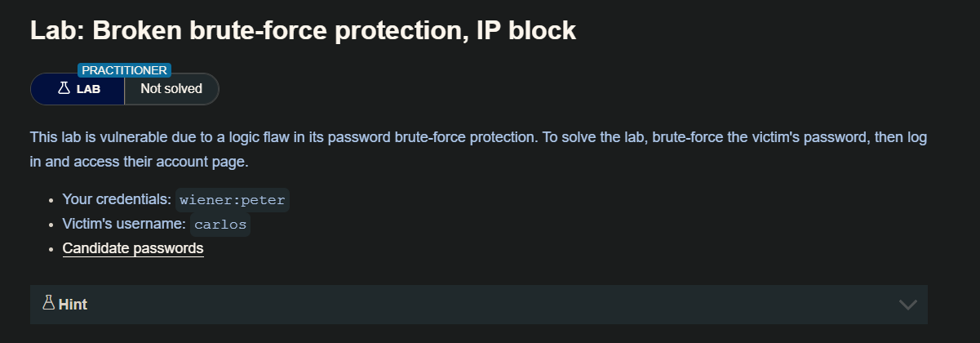Click the Not solved status label
980x343 pixels.
171,89
